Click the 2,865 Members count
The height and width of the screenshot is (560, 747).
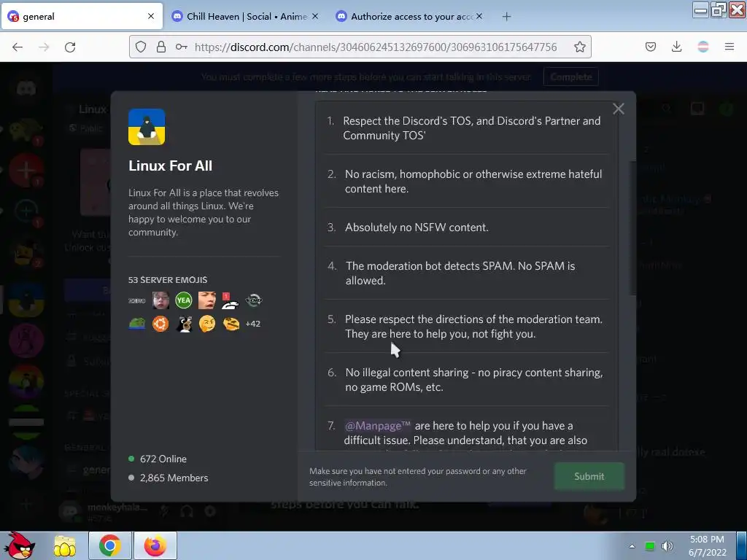point(174,478)
